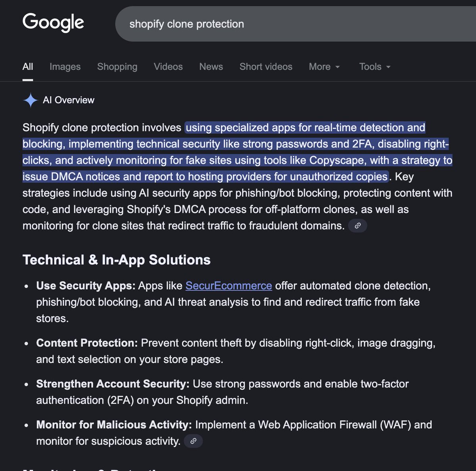
Task: Expand the More dropdown menu
Action: (x=324, y=67)
